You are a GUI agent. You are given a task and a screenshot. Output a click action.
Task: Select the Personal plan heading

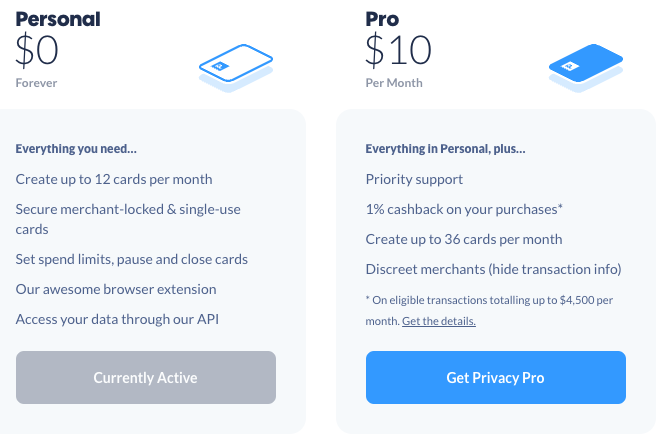pos(58,19)
